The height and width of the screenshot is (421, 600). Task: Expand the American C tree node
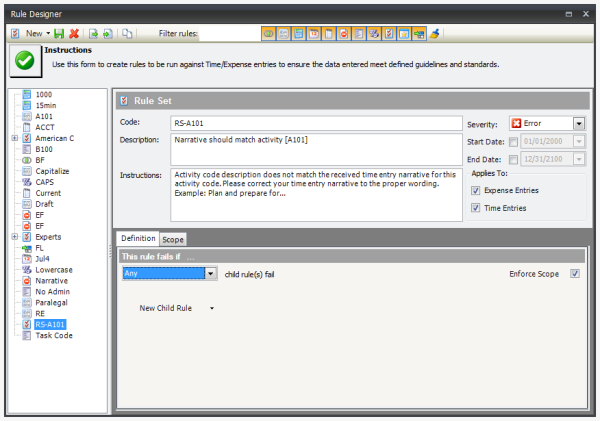click(x=14, y=138)
